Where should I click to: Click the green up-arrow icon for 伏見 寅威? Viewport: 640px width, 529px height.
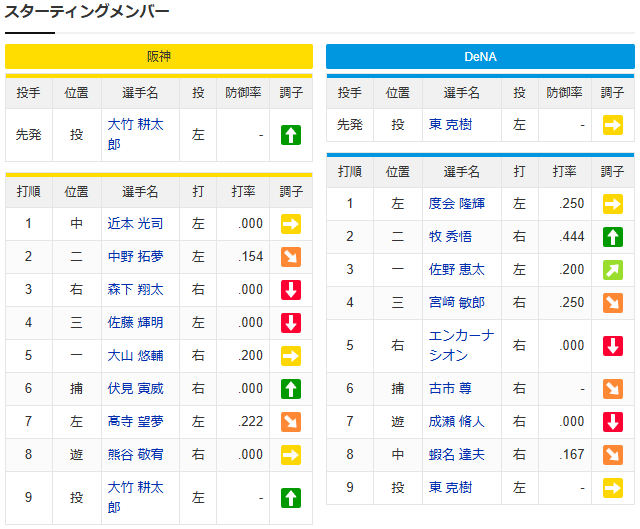(x=291, y=389)
